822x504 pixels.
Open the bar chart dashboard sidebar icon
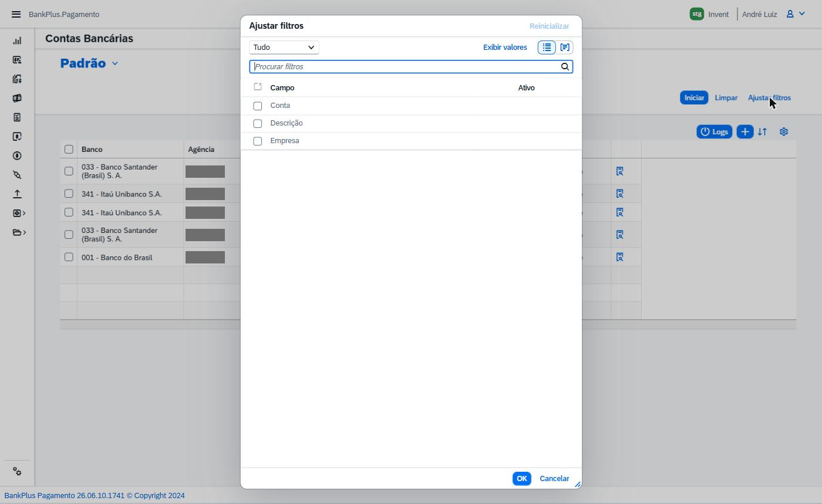(x=17, y=40)
